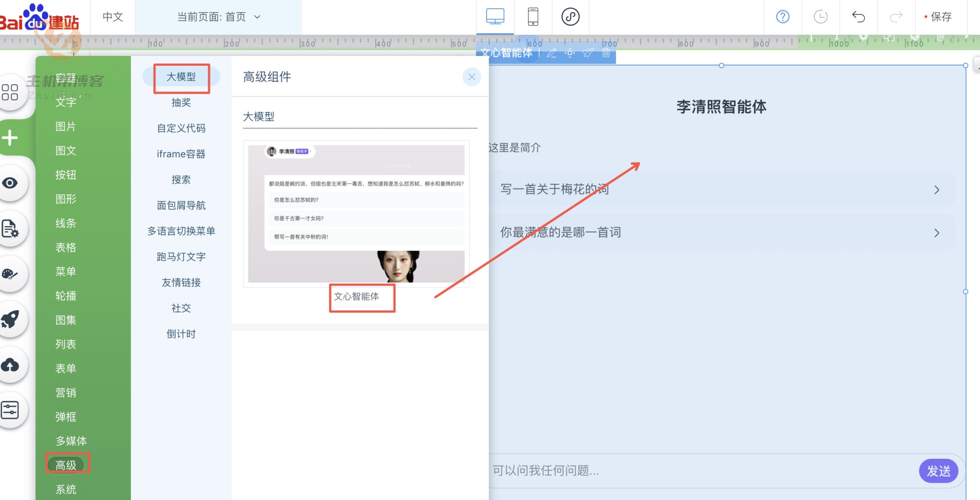
Task: Click the 这里是简介 intro text
Action: point(514,147)
